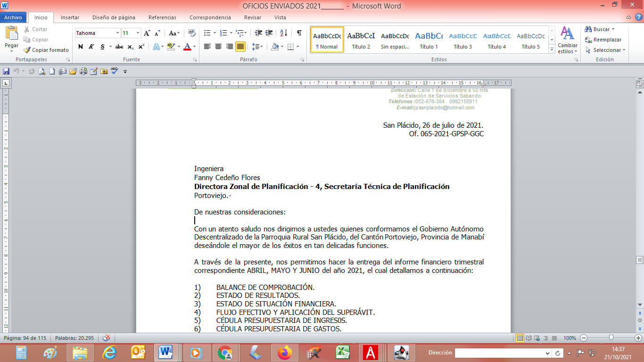Screen dimensions: 644x362
Task: Open the font size dropdown arrow
Action: tap(138, 33)
